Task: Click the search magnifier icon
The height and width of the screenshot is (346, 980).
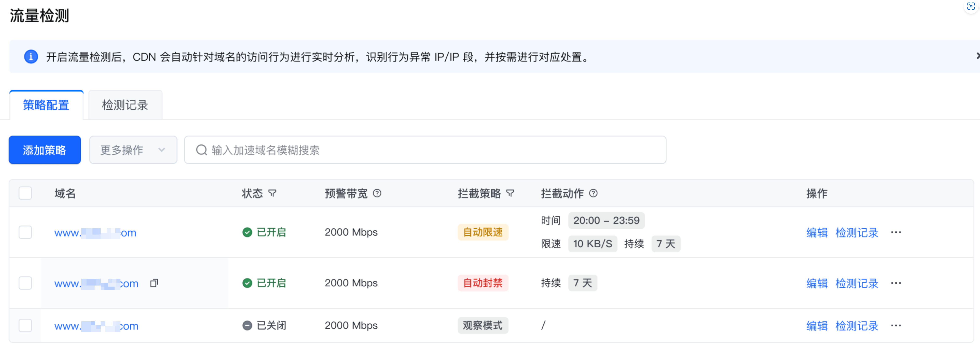Action: coord(201,150)
